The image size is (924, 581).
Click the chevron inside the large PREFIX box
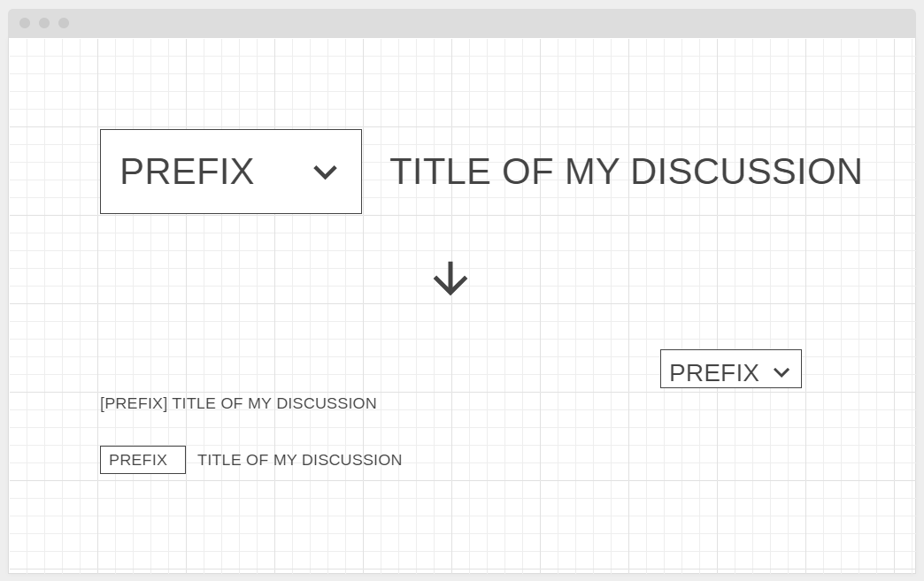pyautogui.click(x=325, y=172)
